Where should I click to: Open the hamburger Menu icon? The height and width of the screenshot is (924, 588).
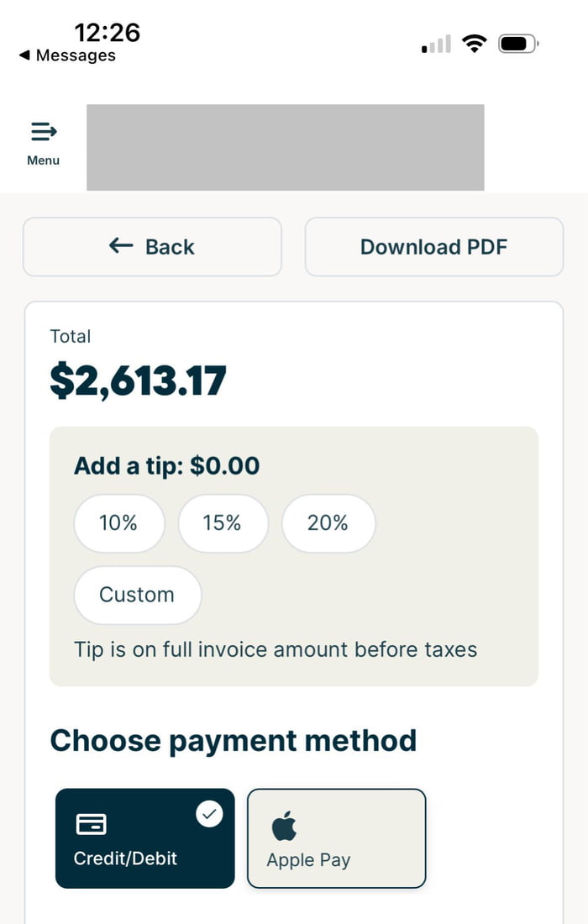tap(43, 131)
